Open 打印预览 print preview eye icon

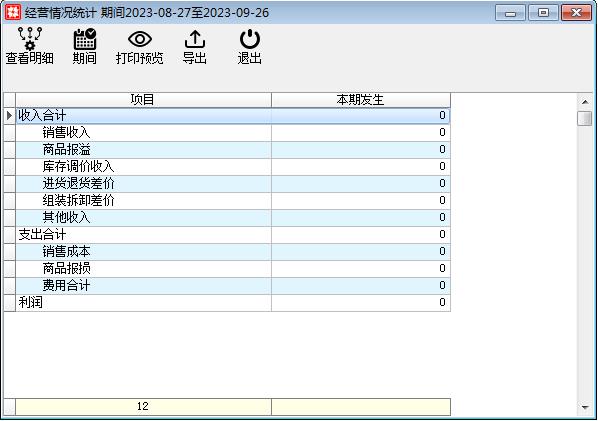pyautogui.click(x=140, y=39)
